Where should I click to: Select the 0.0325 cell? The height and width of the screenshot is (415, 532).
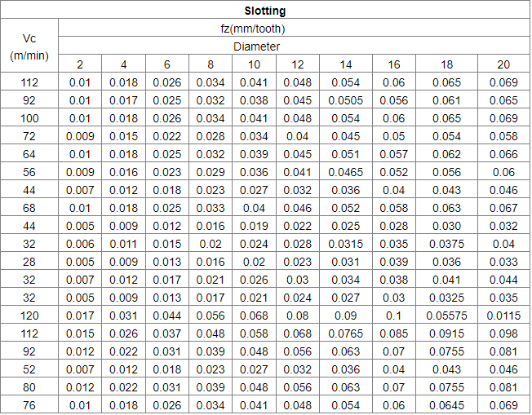446,298
